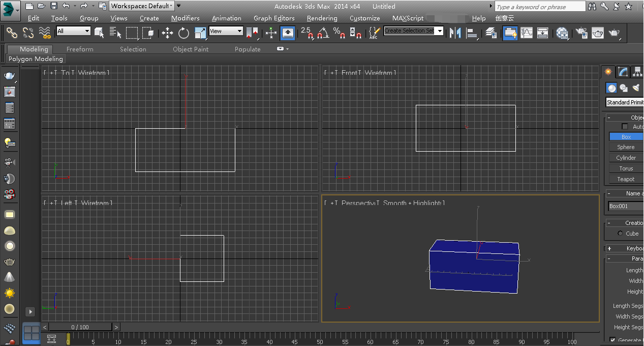Image resolution: width=644 pixels, height=346 pixels.
Task: Open the Curve Editor icon
Action: (527, 33)
